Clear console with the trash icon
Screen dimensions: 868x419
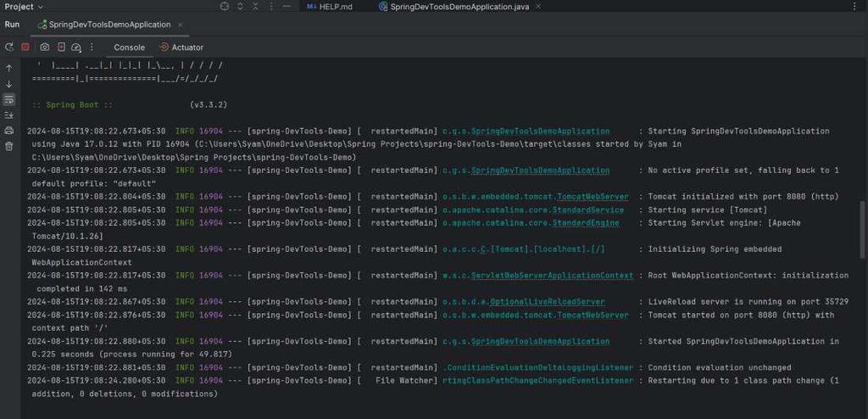pyautogui.click(x=8, y=147)
